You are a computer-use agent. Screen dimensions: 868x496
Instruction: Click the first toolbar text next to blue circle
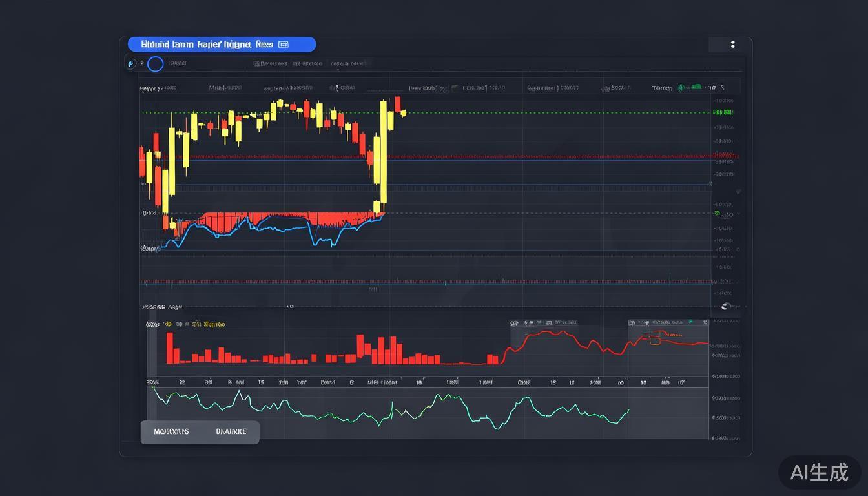[177, 63]
